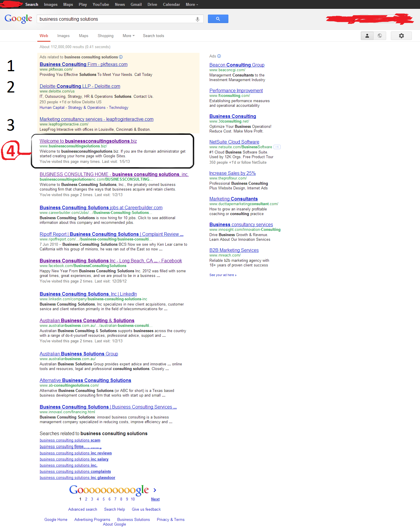420x532 pixels.
Task: Switch to Shopping results tab
Action: click(x=106, y=36)
